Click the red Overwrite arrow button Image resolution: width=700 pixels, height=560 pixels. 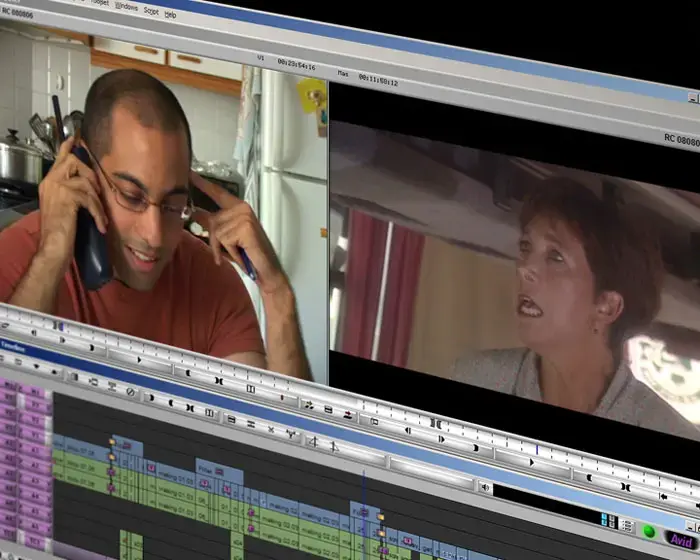pyautogui.click(x=348, y=415)
